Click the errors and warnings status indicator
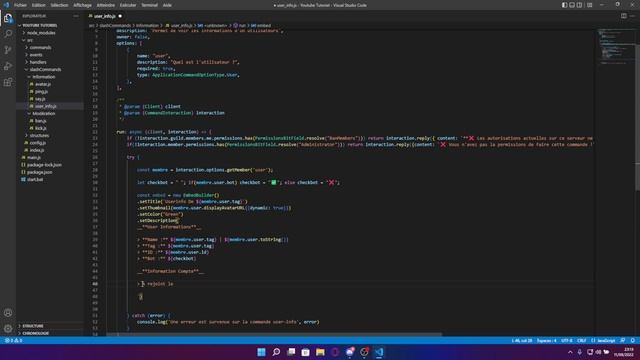The width and height of the screenshot is (640, 360). [13, 340]
